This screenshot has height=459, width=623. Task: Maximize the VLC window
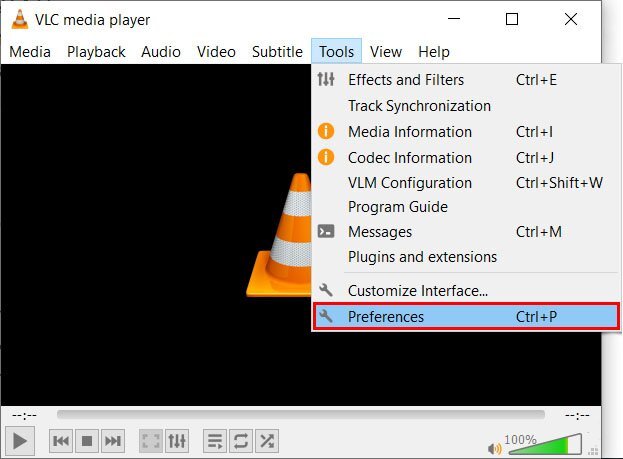coord(512,19)
